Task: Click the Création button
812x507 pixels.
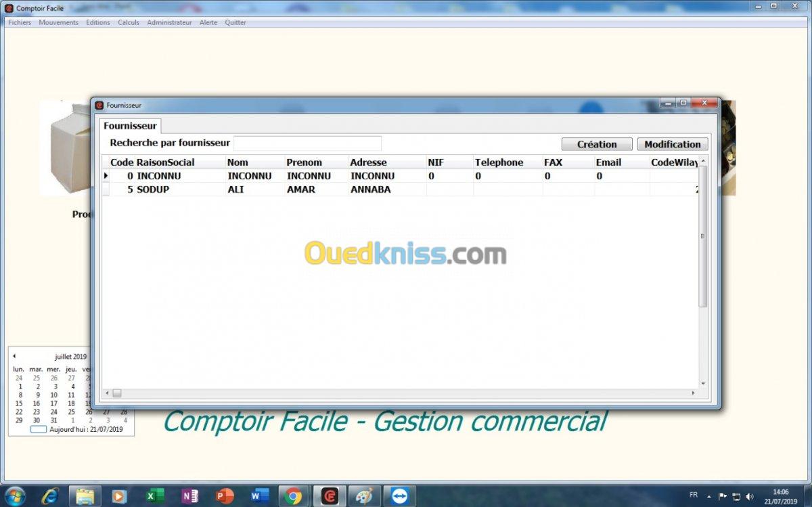Action: (x=597, y=144)
